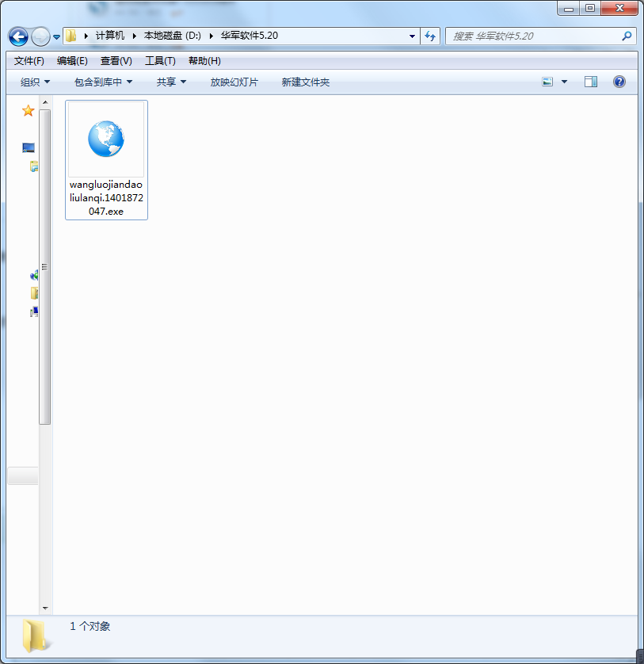Image resolution: width=644 pixels, height=664 pixels.
Task: Open help with the question mark icon
Action: [x=619, y=82]
